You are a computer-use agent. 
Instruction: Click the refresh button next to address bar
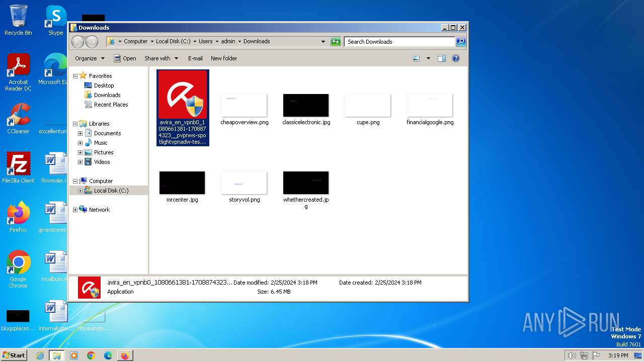click(336, 42)
